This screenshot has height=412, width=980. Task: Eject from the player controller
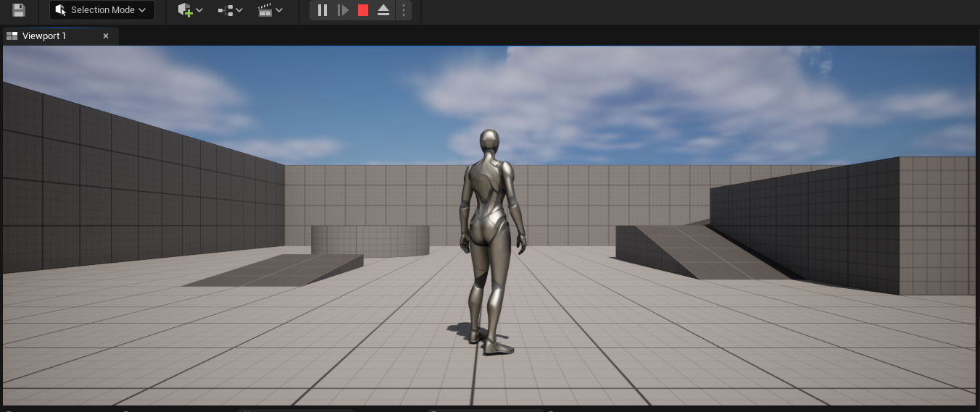(x=383, y=10)
